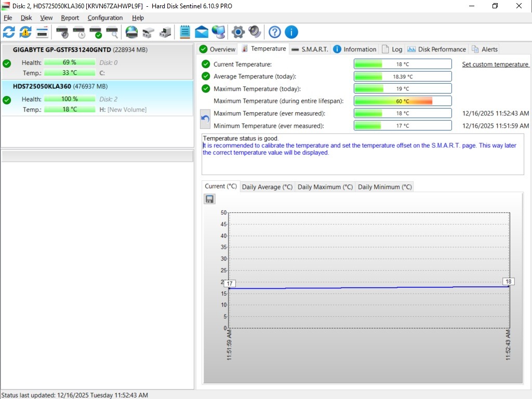Click the floppy disk save icon above the chart
This screenshot has width=532, height=399.
(x=209, y=199)
